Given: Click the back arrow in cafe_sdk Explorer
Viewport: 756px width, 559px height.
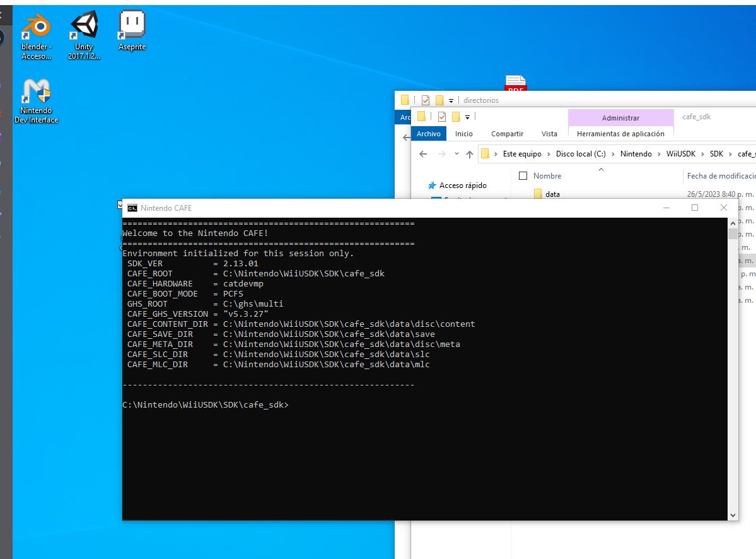Looking at the screenshot, I should pyautogui.click(x=423, y=154).
